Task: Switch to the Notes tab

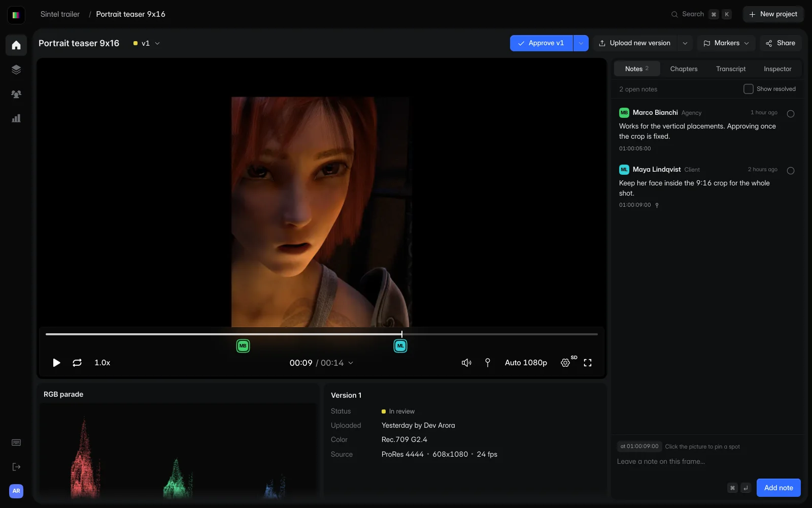Action: click(637, 69)
